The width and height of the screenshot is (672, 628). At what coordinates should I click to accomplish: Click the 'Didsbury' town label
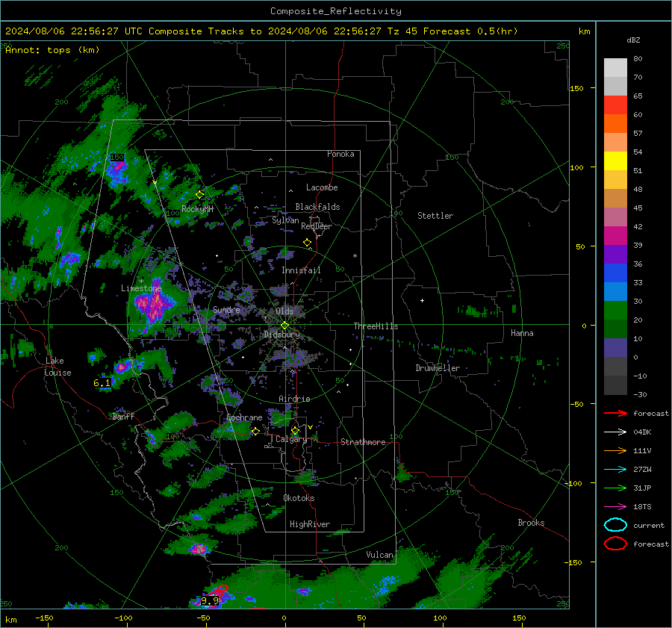click(x=281, y=335)
